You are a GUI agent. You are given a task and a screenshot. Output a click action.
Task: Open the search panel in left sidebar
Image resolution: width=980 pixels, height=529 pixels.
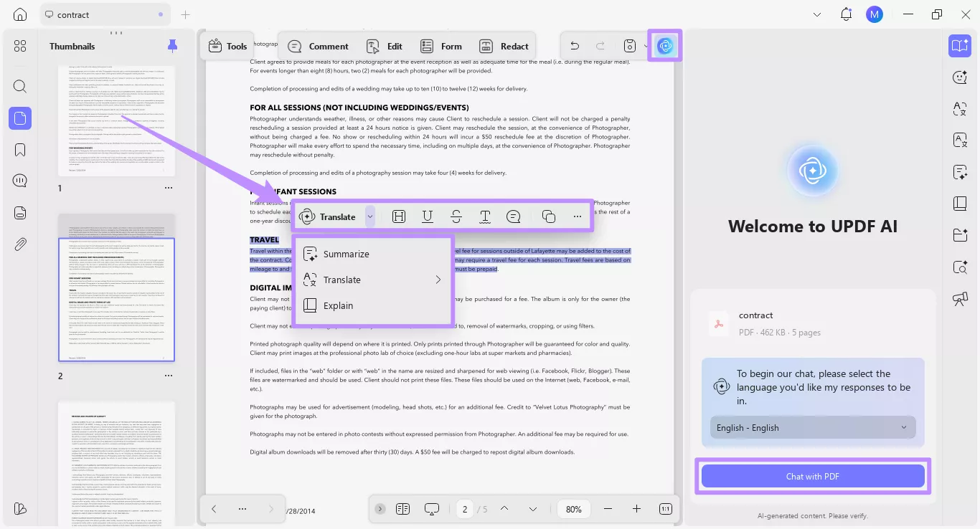tap(20, 87)
